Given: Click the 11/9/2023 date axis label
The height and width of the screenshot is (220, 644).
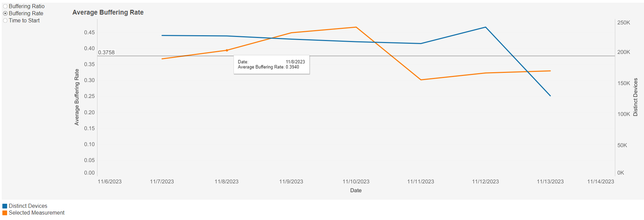Looking at the screenshot, I should [x=291, y=182].
